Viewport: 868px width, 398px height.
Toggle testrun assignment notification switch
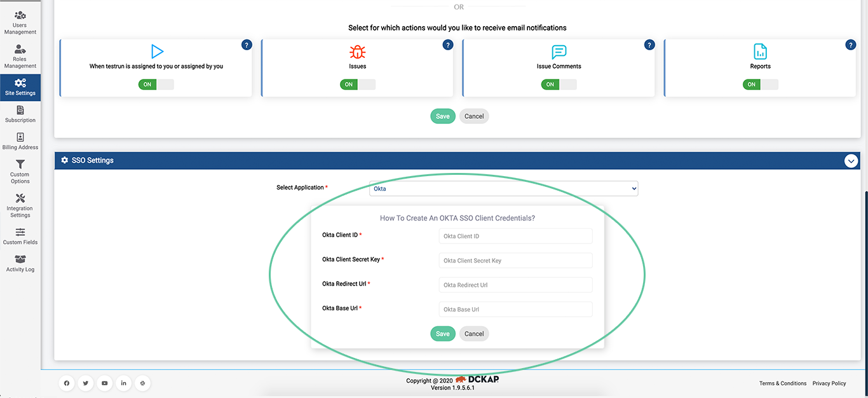click(156, 85)
